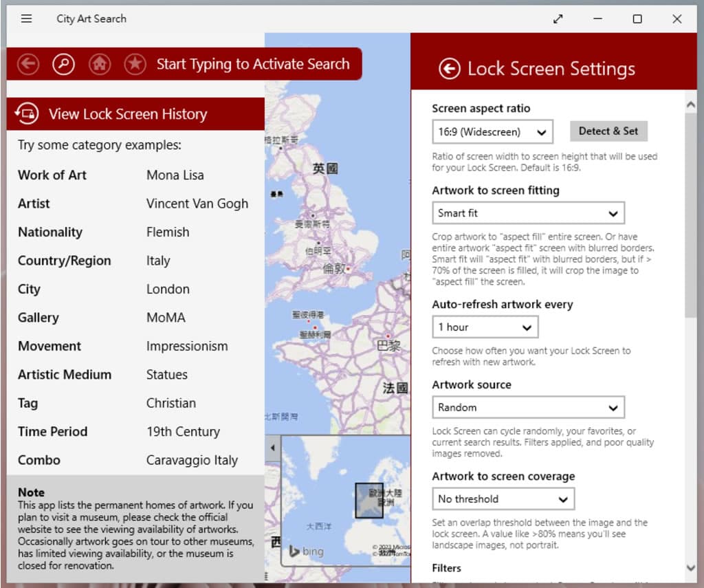The width and height of the screenshot is (704, 588).
Task: Go to home with house icon
Action: 100,64
